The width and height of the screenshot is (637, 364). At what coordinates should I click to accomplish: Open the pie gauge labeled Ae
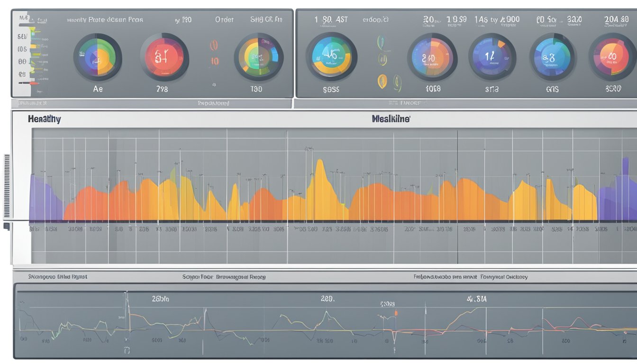tap(98, 57)
